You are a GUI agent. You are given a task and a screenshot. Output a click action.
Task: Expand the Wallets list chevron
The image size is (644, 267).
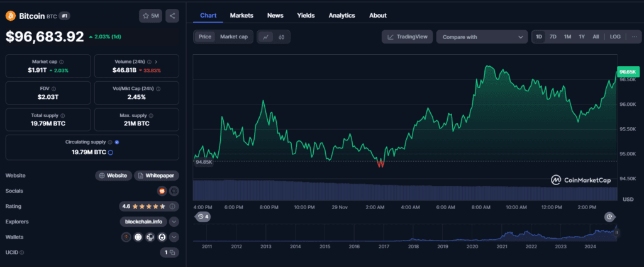tap(174, 237)
